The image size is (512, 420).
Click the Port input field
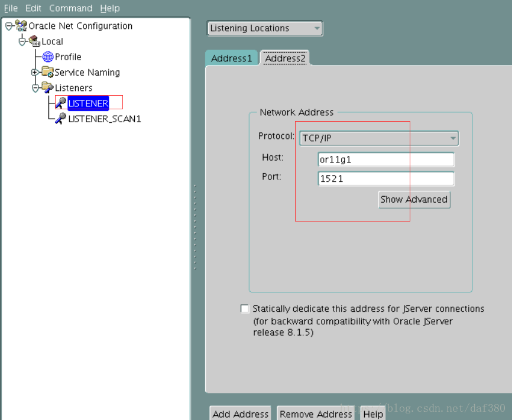386,178
